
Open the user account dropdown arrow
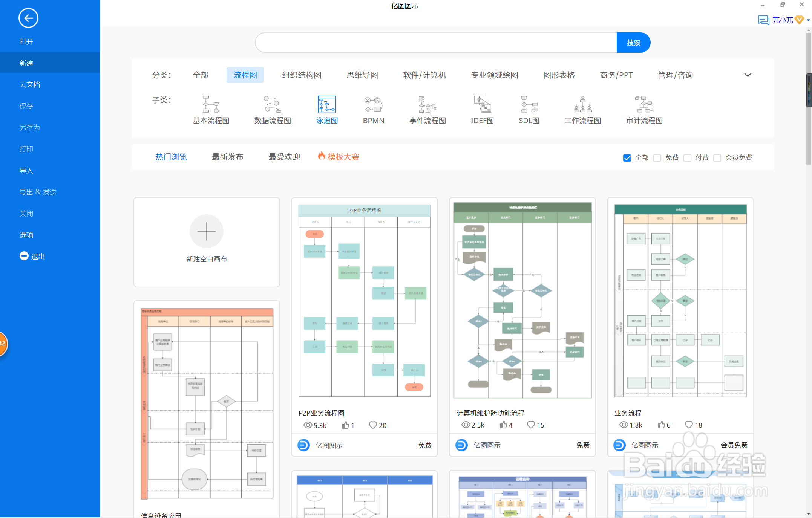click(x=808, y=20)
